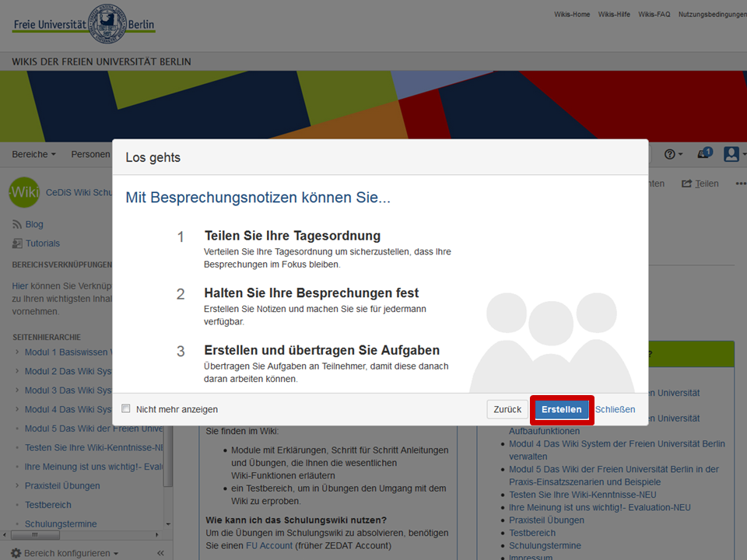Expand Modul 1 Basiswissen tree arrow
This screenshot has width=747, height=560.
tap(17, 352)
